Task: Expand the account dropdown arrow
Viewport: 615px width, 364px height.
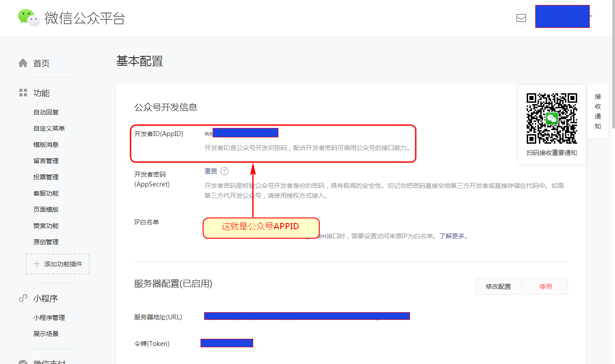Action: click(591, 17)
